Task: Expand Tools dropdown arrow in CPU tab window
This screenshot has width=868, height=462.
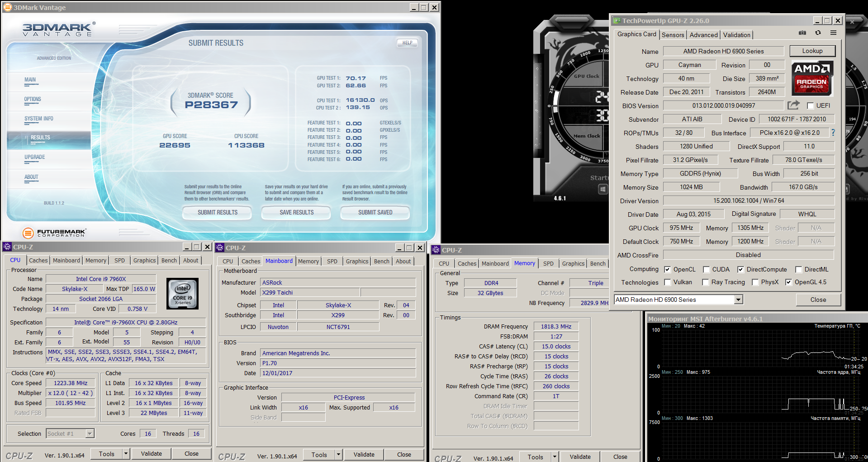Action: (126, 454)
